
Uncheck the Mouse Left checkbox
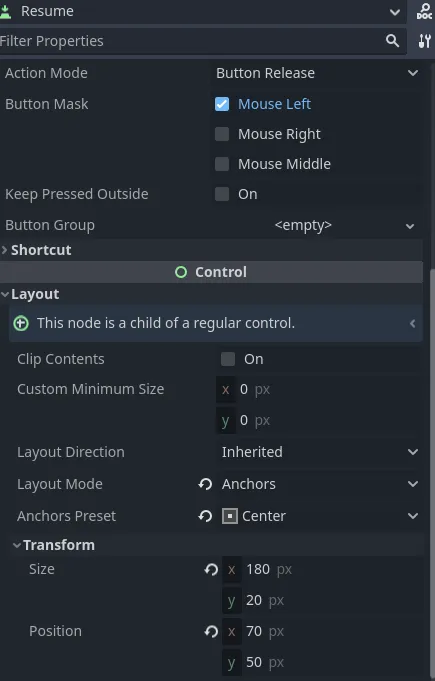(x=222, y=104)
